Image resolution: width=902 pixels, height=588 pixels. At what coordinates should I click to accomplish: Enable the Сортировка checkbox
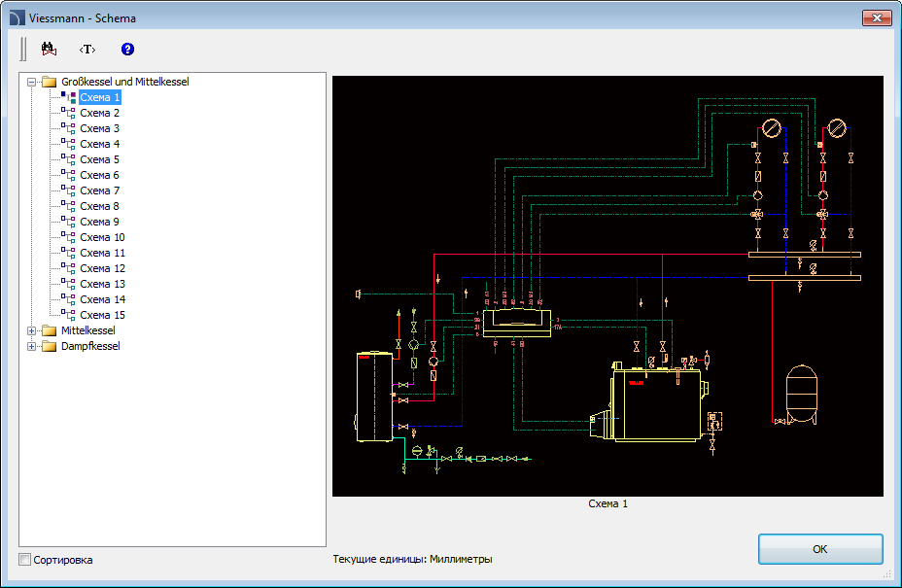(24, 559)
